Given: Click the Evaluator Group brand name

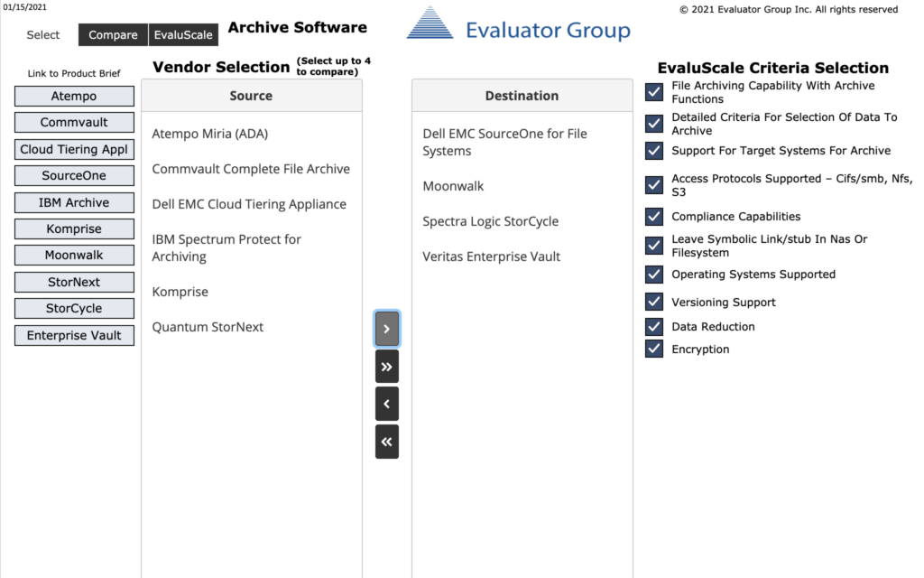Looking at the screenshot, I should coord(548,30).
